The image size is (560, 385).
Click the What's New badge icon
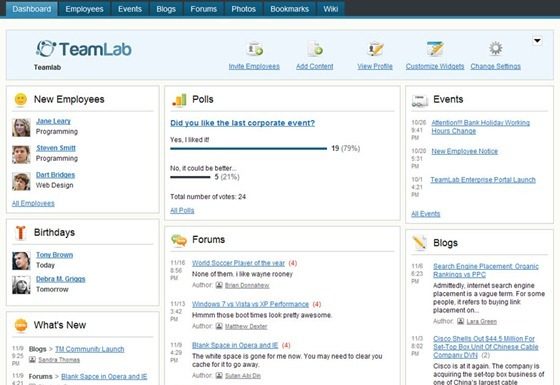click(x=21, y=325)
